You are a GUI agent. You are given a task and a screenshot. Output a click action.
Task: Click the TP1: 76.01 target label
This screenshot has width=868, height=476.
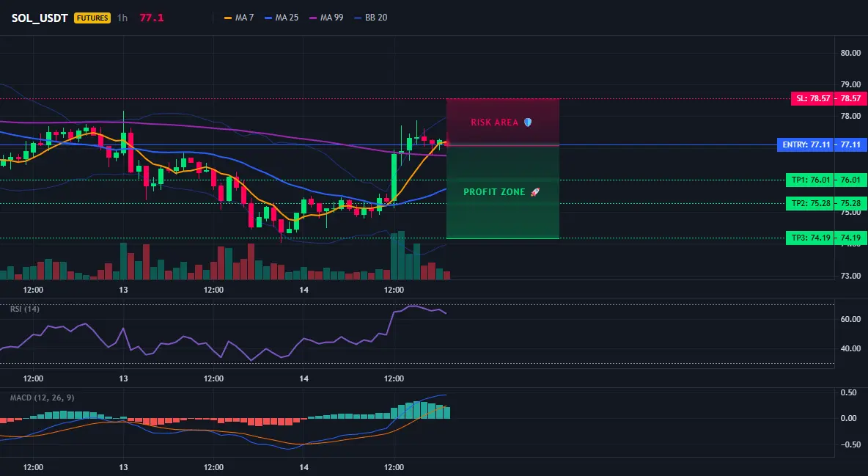point(810,180)
